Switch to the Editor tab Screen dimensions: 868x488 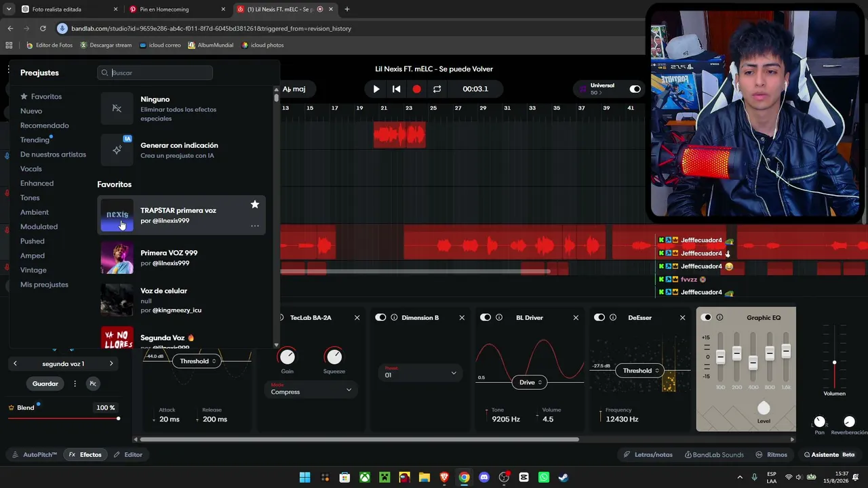[x=128, y=455]
